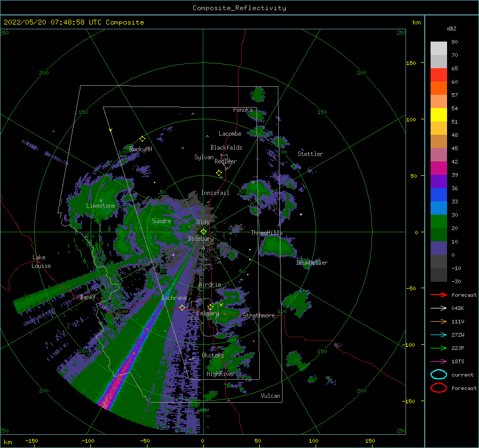
Task: Click the Olds label
Action: coord(203,222)
